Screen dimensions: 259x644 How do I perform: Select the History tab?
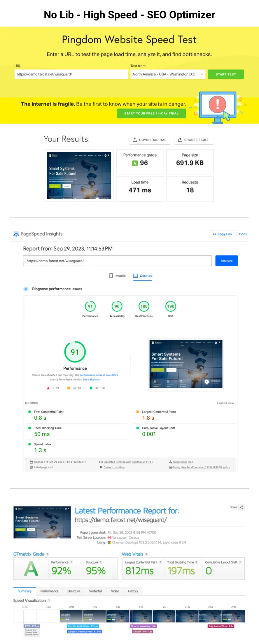point(133,591)
